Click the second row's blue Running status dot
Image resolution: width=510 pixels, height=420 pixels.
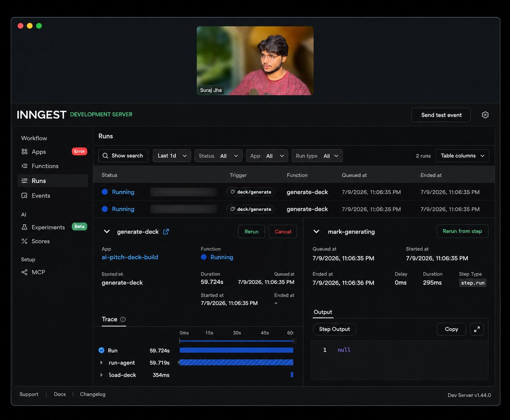[x=105, y=209]
